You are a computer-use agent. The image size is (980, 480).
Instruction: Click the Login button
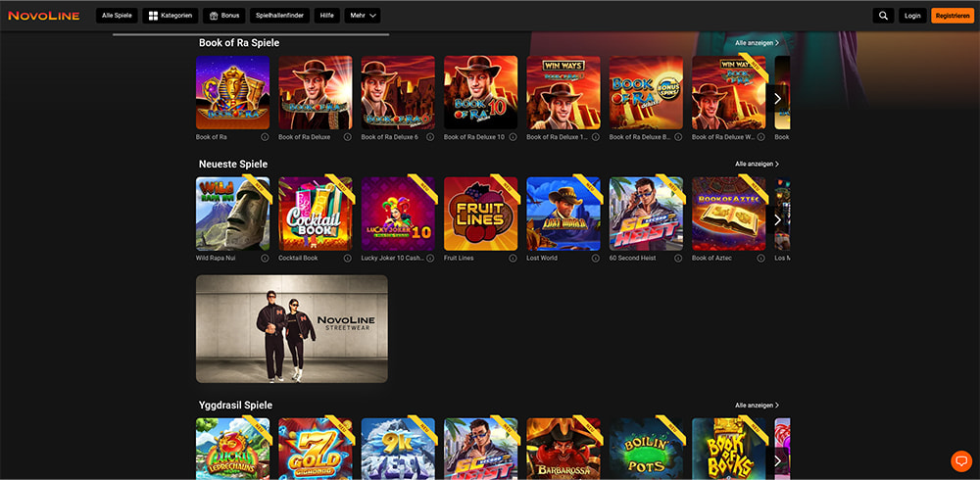coord(912,16)
